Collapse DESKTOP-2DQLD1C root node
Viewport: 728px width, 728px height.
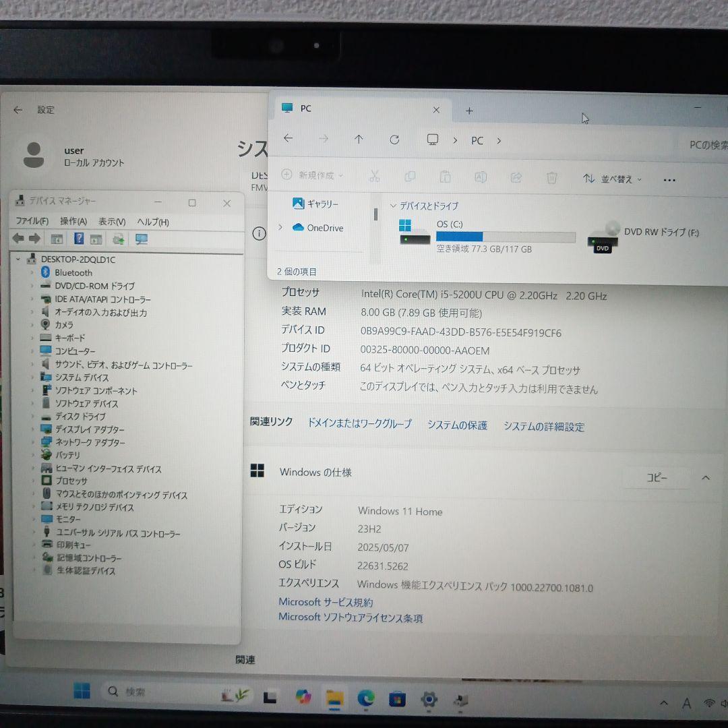pos(18,259)
